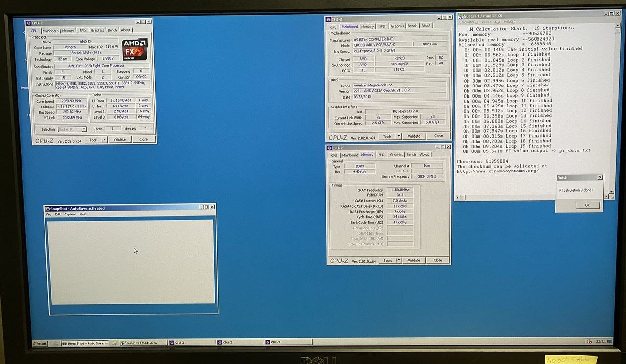Select CPU tab in the Mainboard CPU-Z window
This screenshot has height=364, width=626.
[334, 27]
